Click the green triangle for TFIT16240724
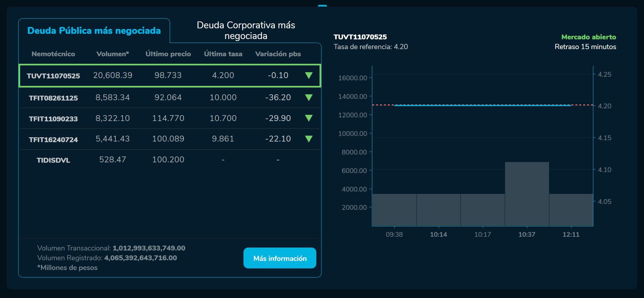644x298 pixels. coord(309,139)
